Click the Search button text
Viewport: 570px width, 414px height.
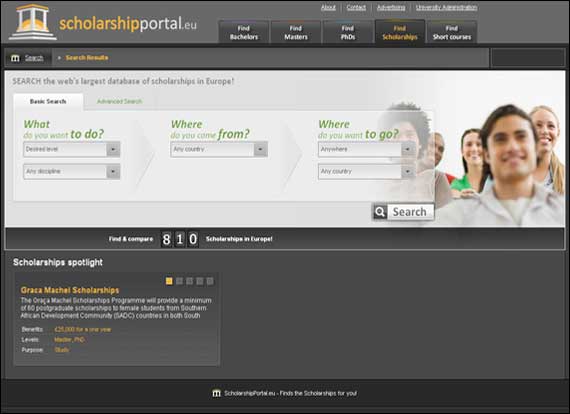[x=410, y=212]
